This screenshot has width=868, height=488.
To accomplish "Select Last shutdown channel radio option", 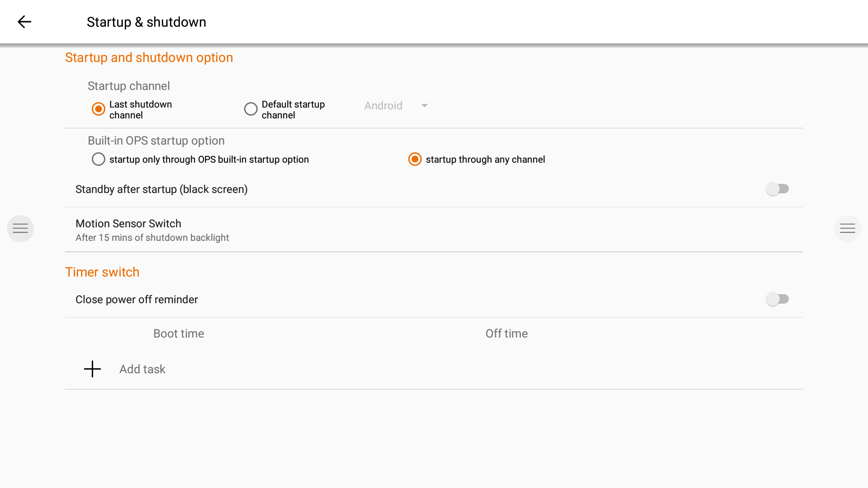I will click(99, 109).
